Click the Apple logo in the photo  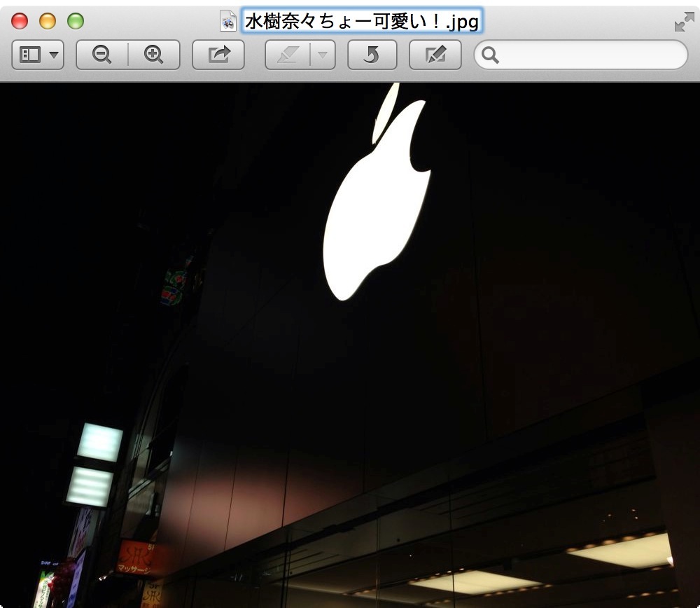click(x=377, y=192)
